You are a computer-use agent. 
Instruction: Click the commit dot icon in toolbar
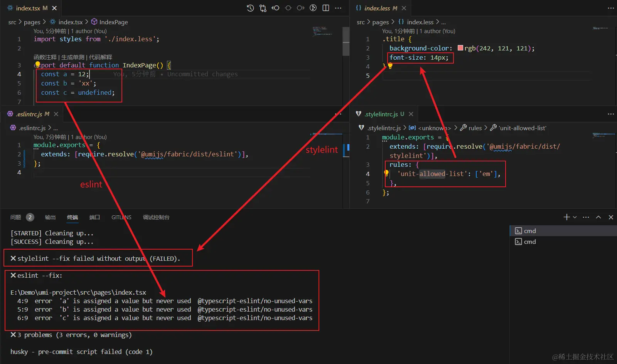pos(288,8)
